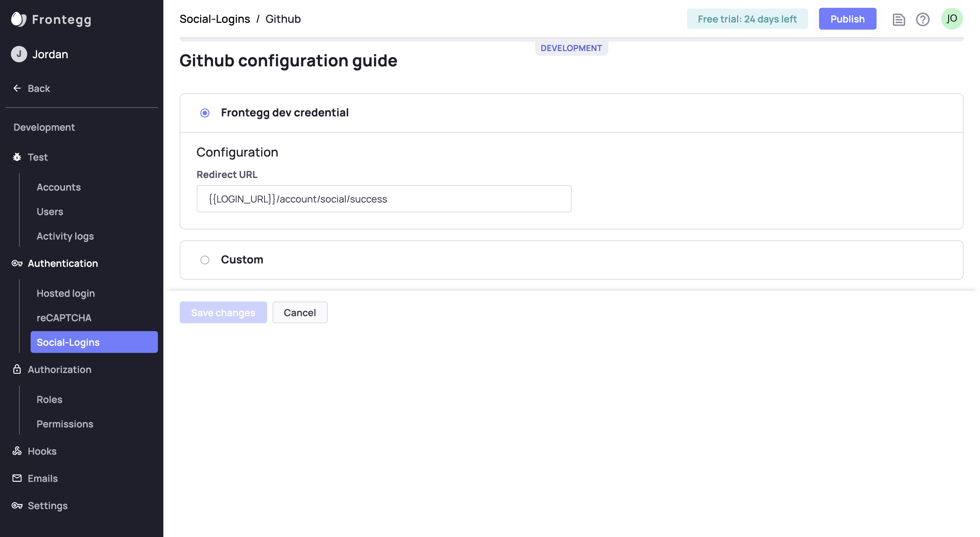Click the Test bug icon
The height and width of the screenshot is (537, 980).
point(17,157)
